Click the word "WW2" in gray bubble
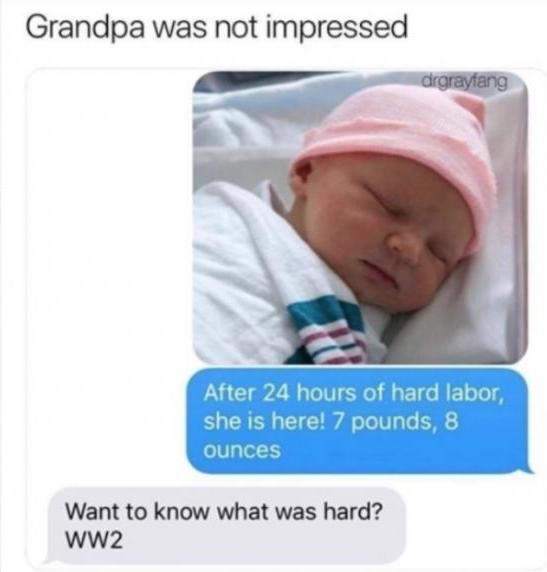Viewport: 547px width, 572px height. click(94, 540)
